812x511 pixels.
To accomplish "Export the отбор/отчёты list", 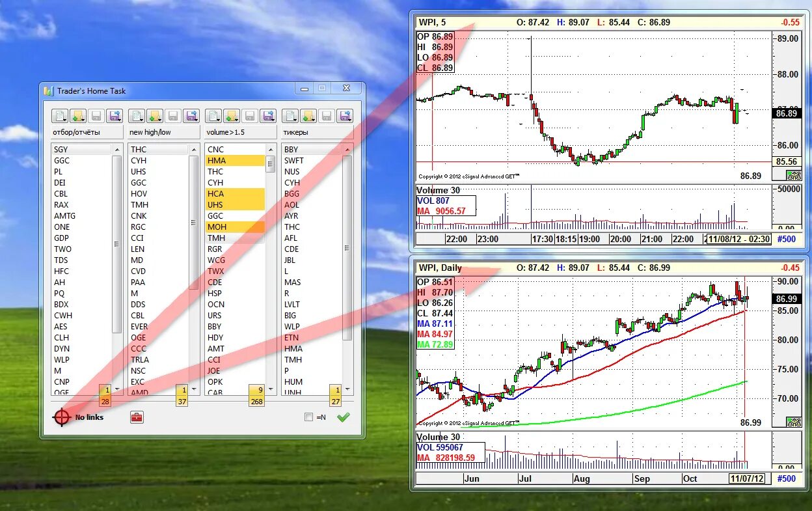I will click(x=114, y=115).
